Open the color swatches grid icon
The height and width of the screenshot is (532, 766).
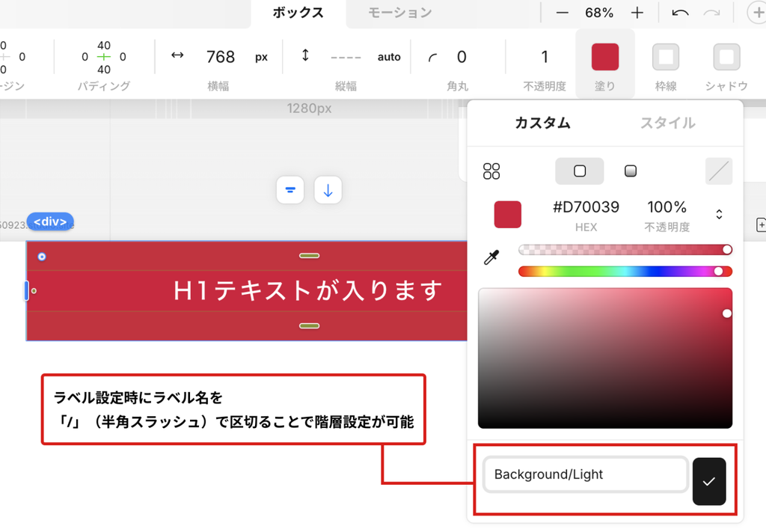(x=491, y=171)
